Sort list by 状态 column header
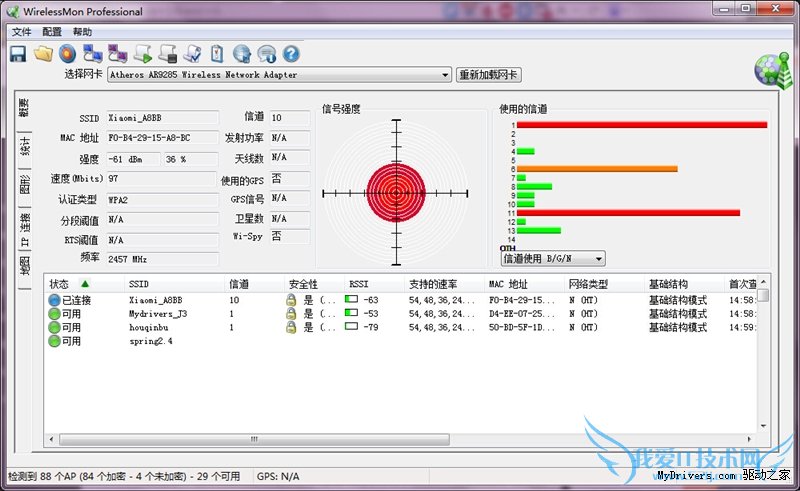 pyautogui.click(x=84, y=284)
